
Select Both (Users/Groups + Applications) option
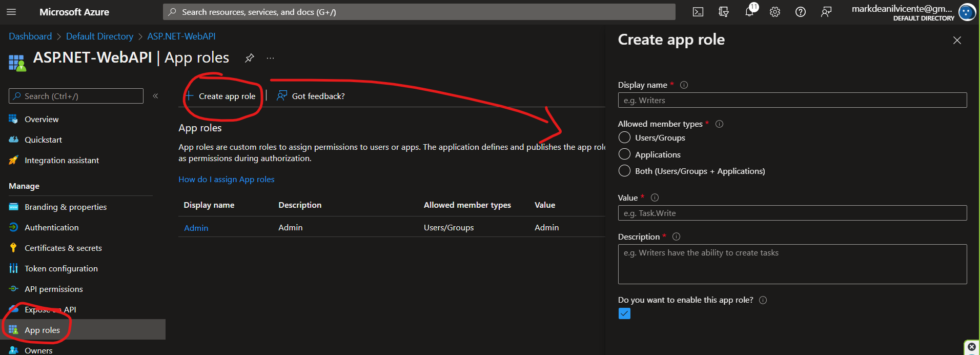(x=624, y=170)
